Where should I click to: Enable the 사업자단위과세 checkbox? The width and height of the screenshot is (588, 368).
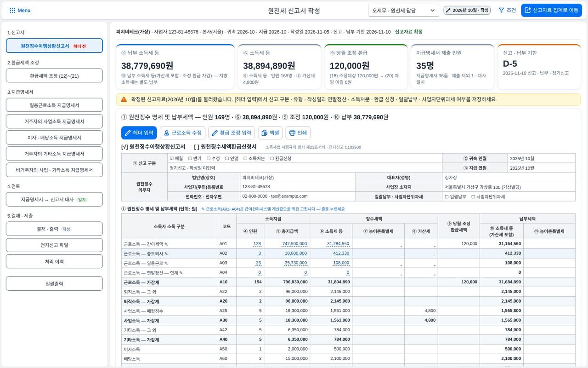point(473,196)
